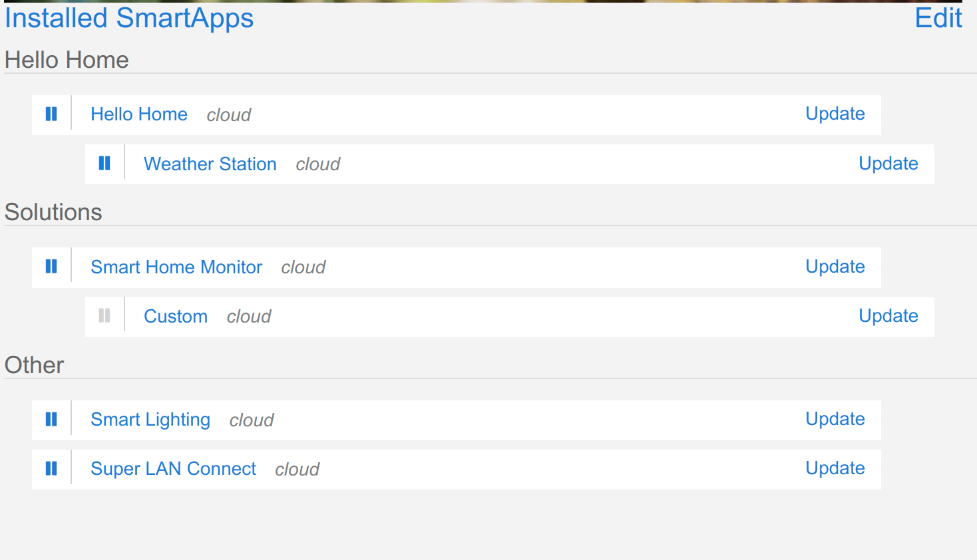
Task: Pause the Smart Lighting SmartApp
Action: tap(51, 420)
